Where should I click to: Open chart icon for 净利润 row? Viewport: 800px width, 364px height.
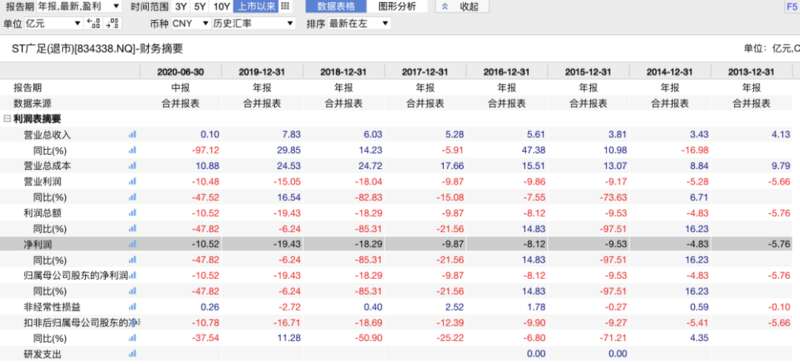(x=133, y=244)
